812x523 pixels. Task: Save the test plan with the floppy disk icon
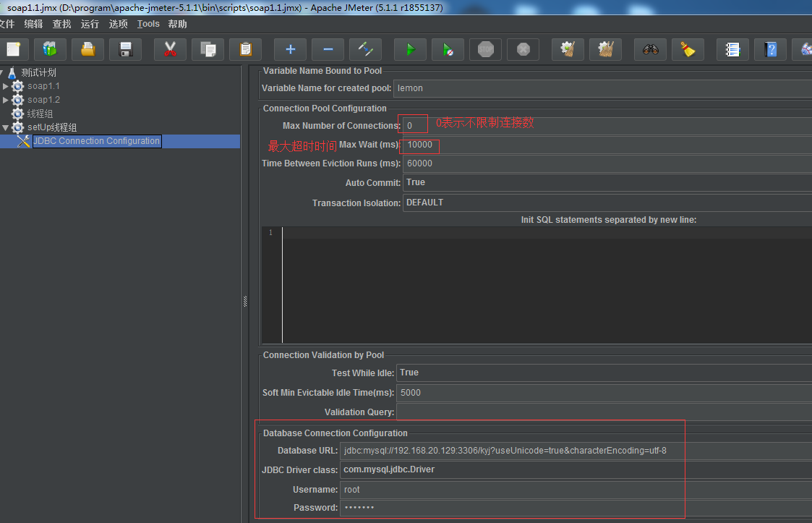click(125, 49)
